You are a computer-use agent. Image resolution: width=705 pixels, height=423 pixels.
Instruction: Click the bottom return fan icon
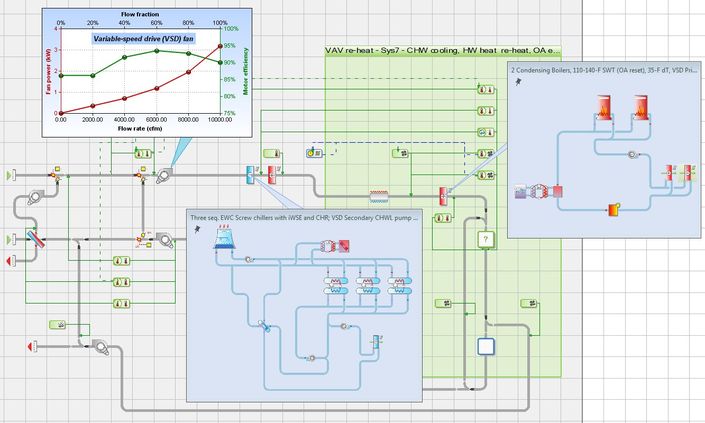[x=101, y=347]
